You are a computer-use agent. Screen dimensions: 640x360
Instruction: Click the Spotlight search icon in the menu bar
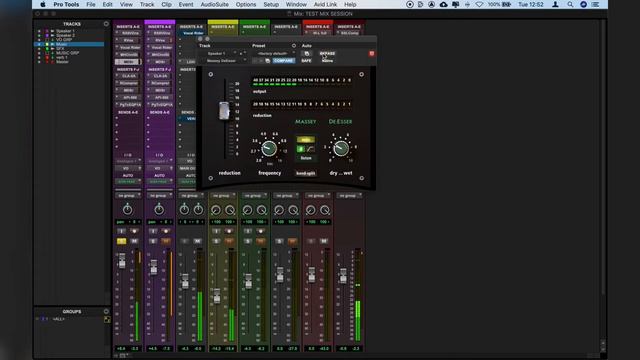(x=570, y=4)
